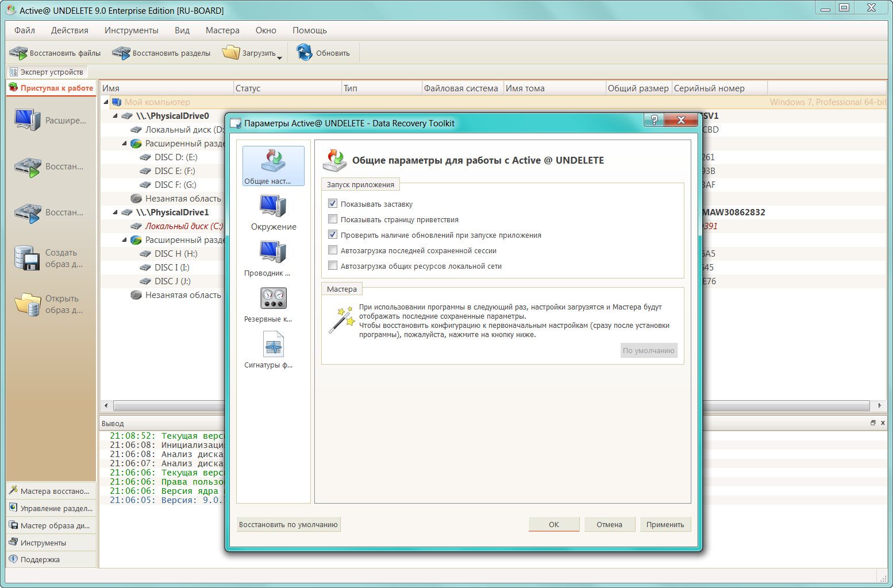Image resolution: width=893 pixels, height=588 pixels.
Task: Open the Вид menu
Action: (182, 30)
